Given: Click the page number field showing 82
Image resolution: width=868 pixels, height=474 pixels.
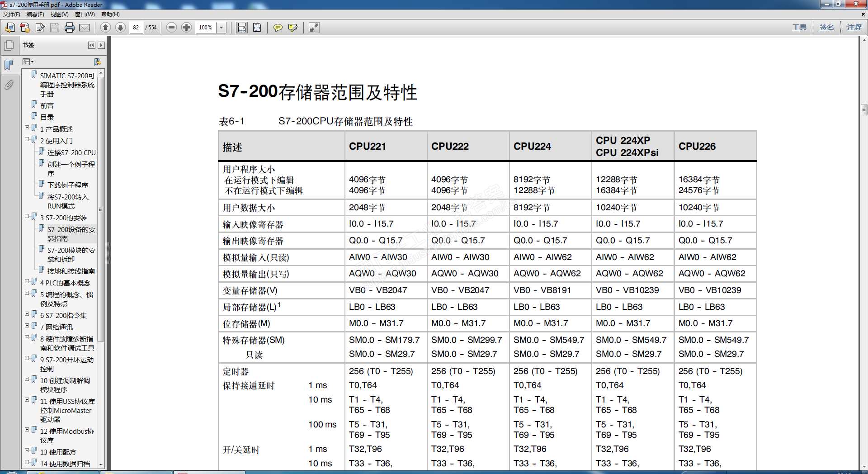Looking at the screenshot, I should tap(137, 28).
